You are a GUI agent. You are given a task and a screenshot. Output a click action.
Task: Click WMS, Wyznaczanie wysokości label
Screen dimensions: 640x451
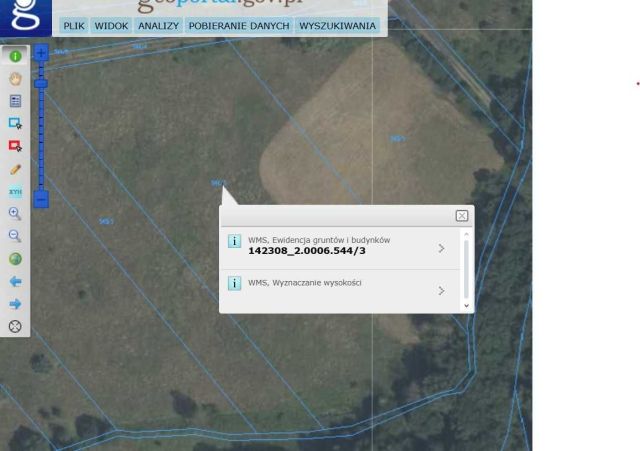(x=304, y=282)
